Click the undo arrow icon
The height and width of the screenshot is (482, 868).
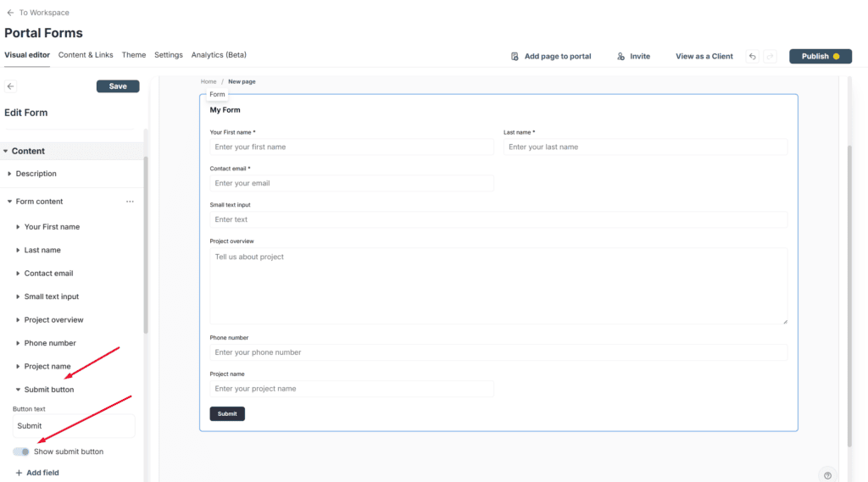(x=753, y=57)
